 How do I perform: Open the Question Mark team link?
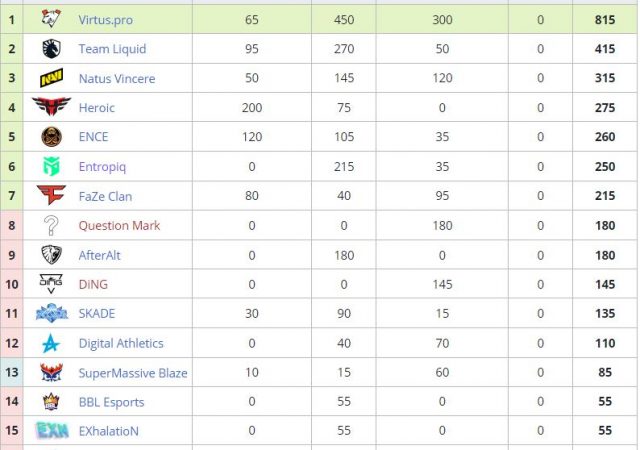(x=119, y=225)
